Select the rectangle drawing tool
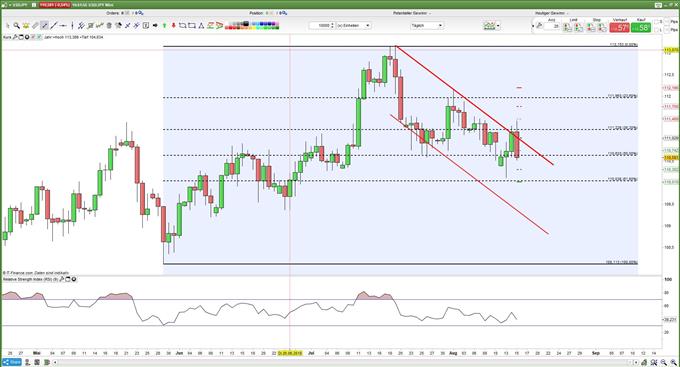Screen dimensions: 680x367 [192, 26]
